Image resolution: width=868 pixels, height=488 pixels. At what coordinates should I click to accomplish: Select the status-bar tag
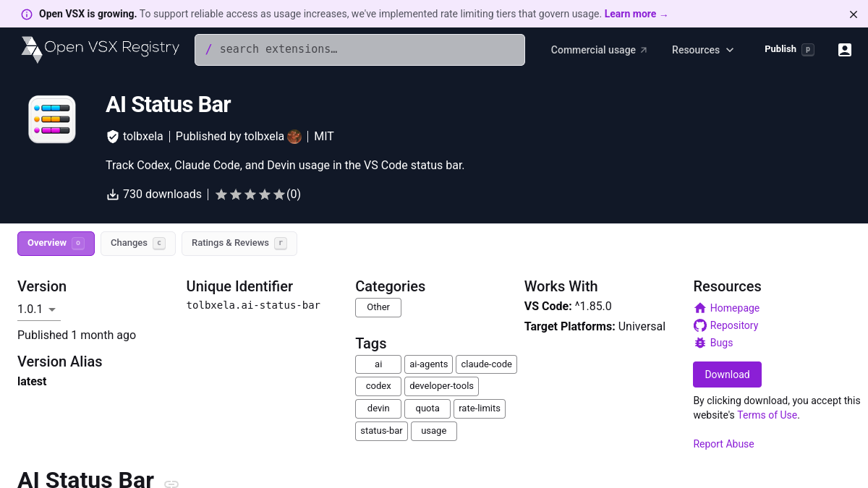coord(382,431)
